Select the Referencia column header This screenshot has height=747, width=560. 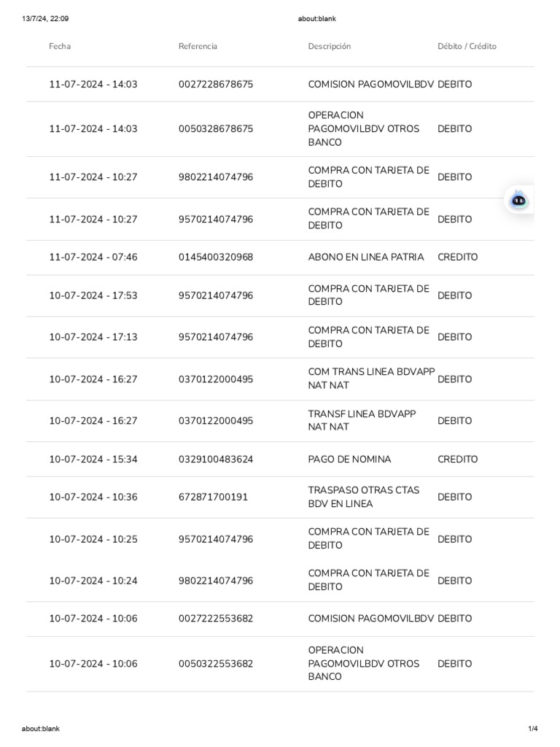click(198, 46)
